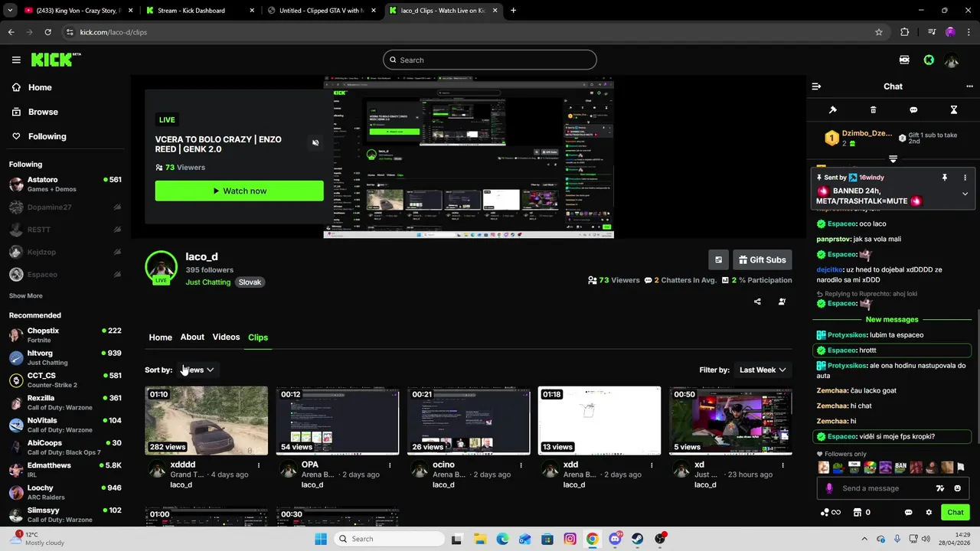Click the moderator user-key icon
This screenshot has height=551, width=980.
click(x=782, y=302)
